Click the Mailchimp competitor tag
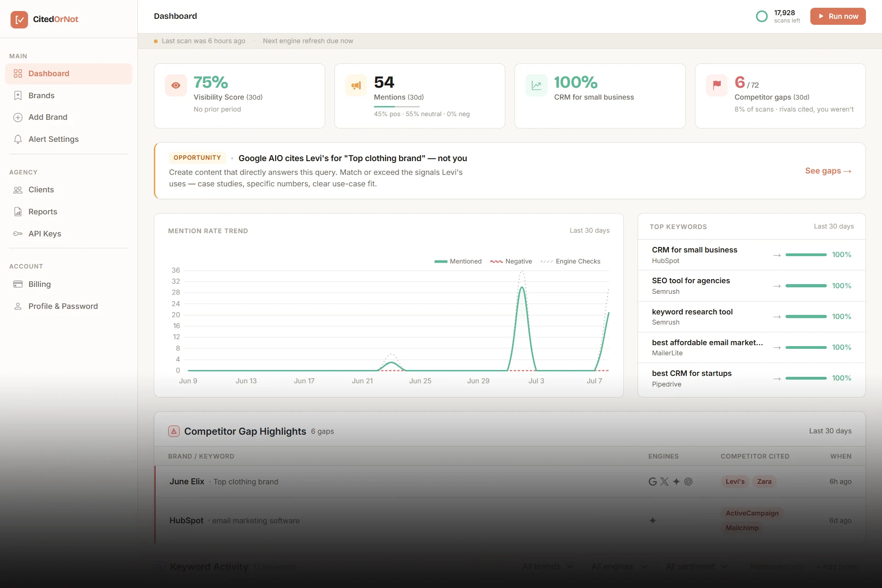 click(742, 528)
